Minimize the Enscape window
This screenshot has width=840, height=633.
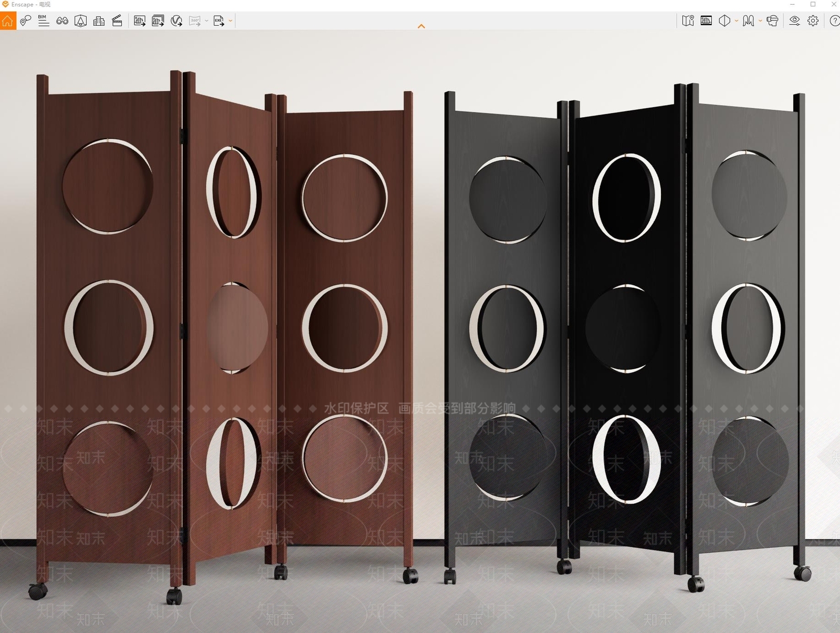(792, 4)
